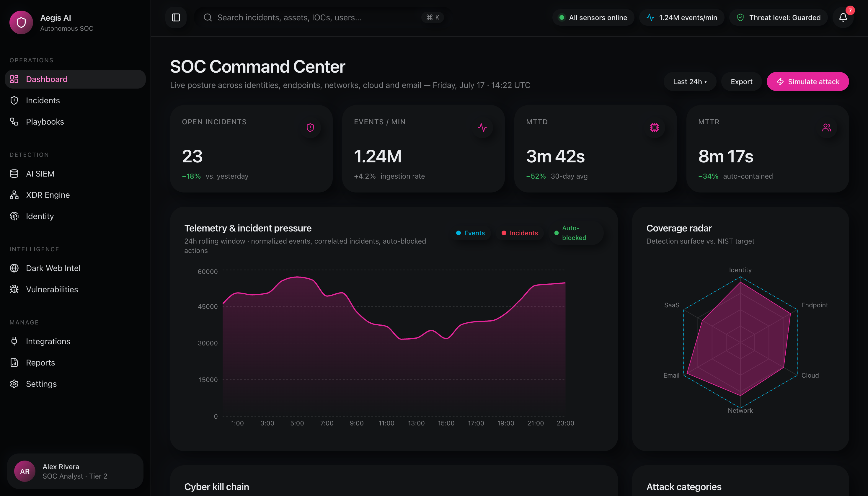Screen dimensions: 868x496
Task: Click the Reports file icon
Action: click(x=14, y=363)
